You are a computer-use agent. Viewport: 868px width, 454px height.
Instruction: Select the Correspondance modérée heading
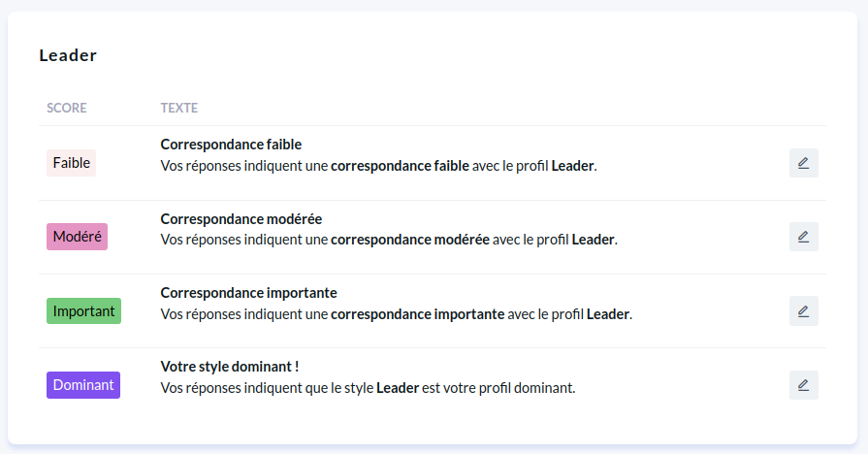tap(241, 218)
